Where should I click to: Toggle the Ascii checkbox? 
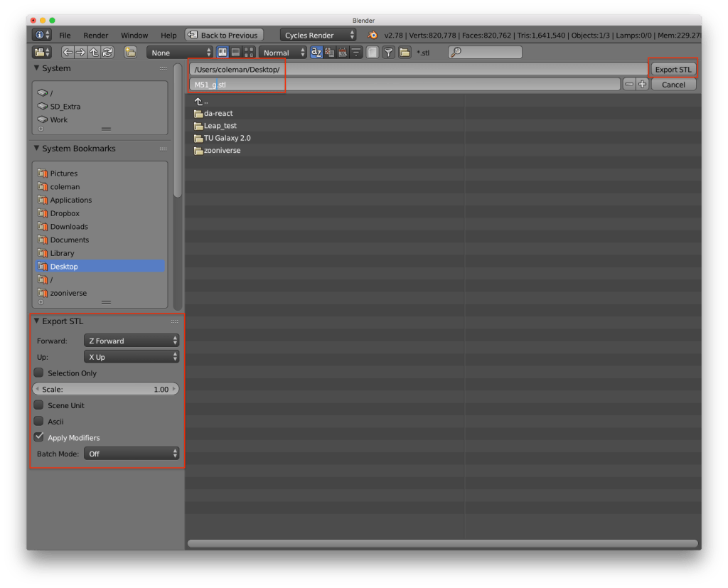pyautogui.click(x=39, y=421)
